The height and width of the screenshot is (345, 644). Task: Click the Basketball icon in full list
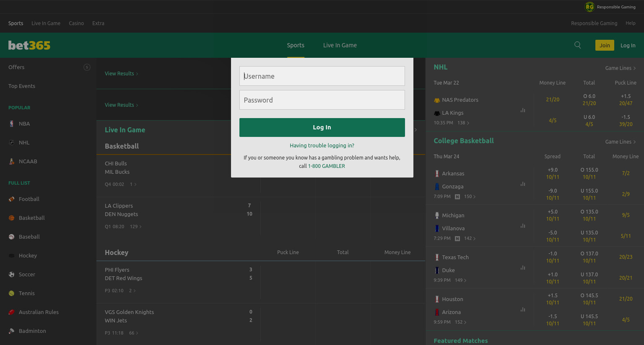point(11,218)
